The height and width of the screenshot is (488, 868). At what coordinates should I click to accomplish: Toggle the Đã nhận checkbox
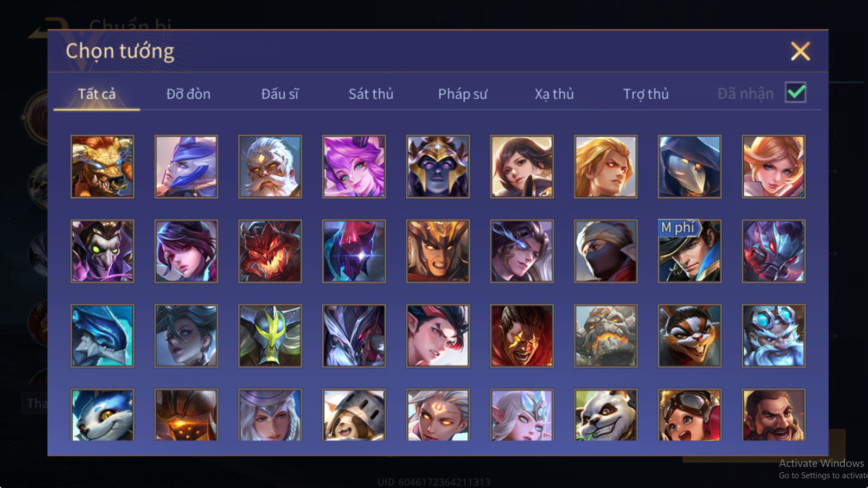[x=795, y=93]
